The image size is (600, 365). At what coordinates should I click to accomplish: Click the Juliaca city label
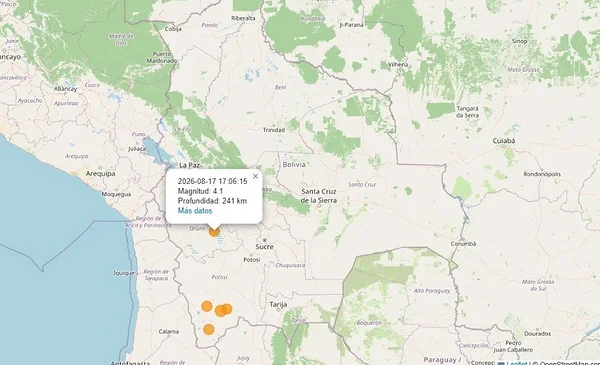click(x=137, y=149)
